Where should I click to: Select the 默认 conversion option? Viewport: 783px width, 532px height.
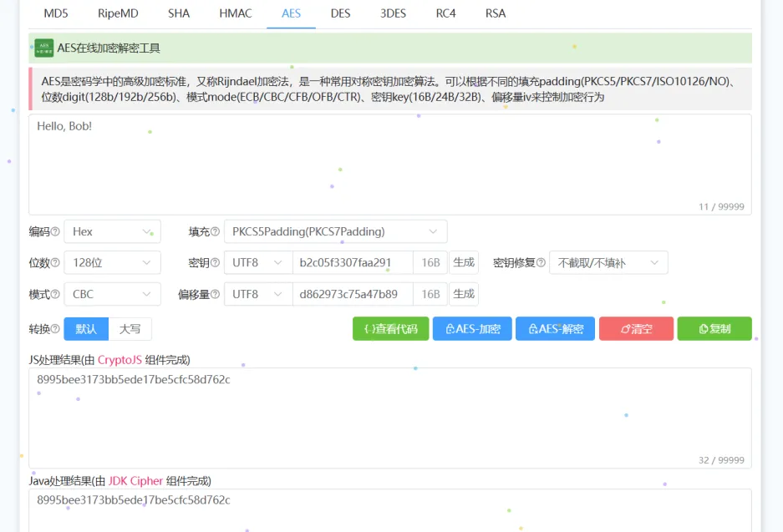[x=86, y=329]
